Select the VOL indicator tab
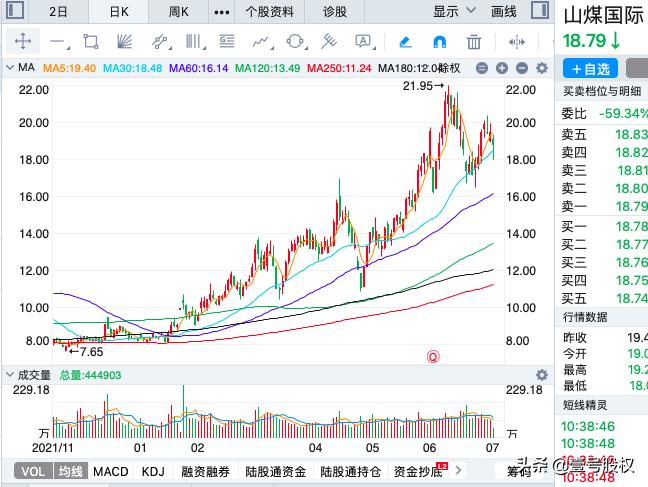648x487 pixels. [33, 471]
